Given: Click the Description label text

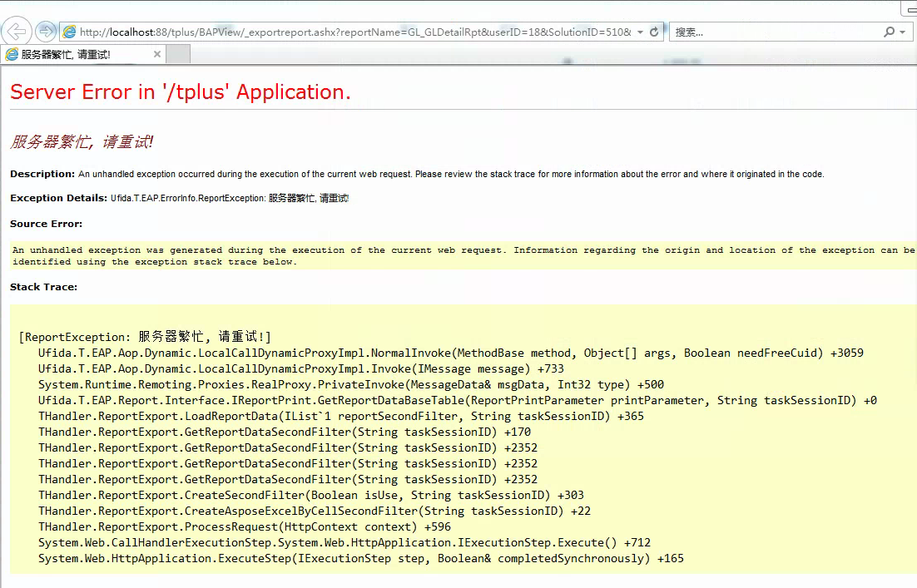Looking at the screenshot, I should (x=42, y=174).
